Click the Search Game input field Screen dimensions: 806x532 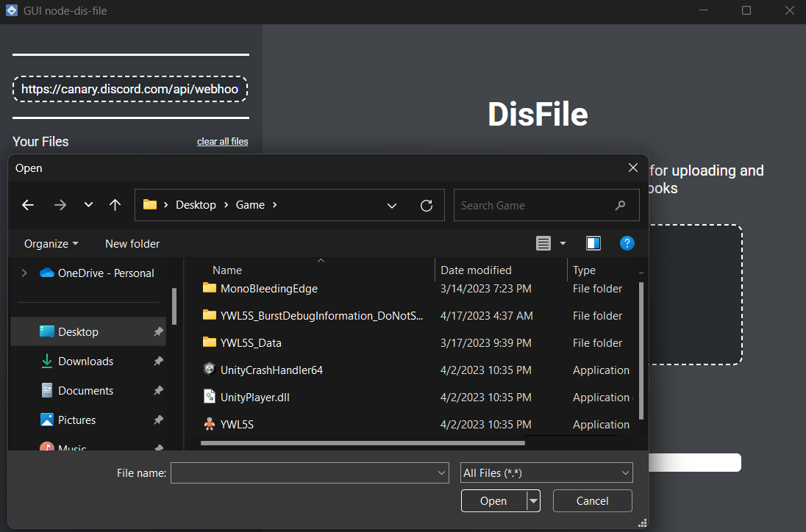point(535,206)
